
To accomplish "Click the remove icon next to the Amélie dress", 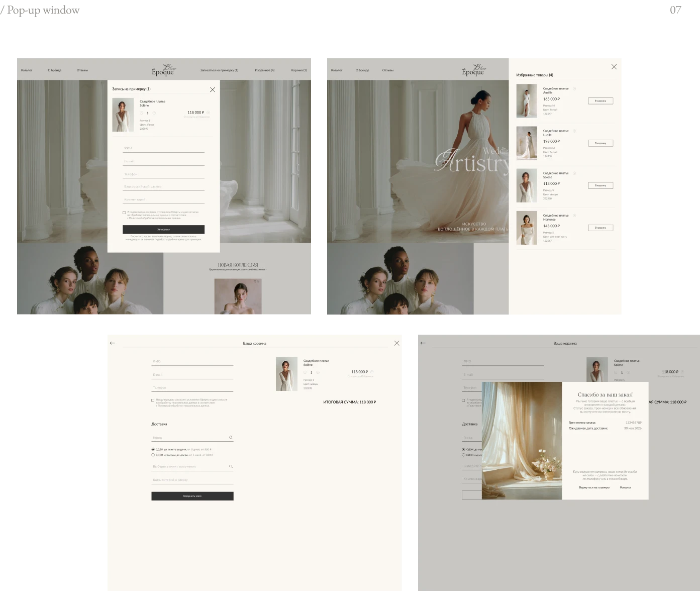I will pos(574,88).
